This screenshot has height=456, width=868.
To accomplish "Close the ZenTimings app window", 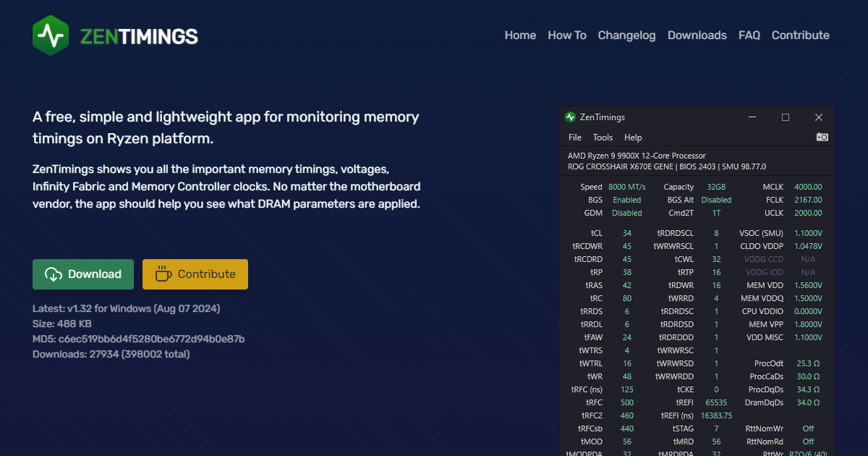I will [x=818, y=117].
